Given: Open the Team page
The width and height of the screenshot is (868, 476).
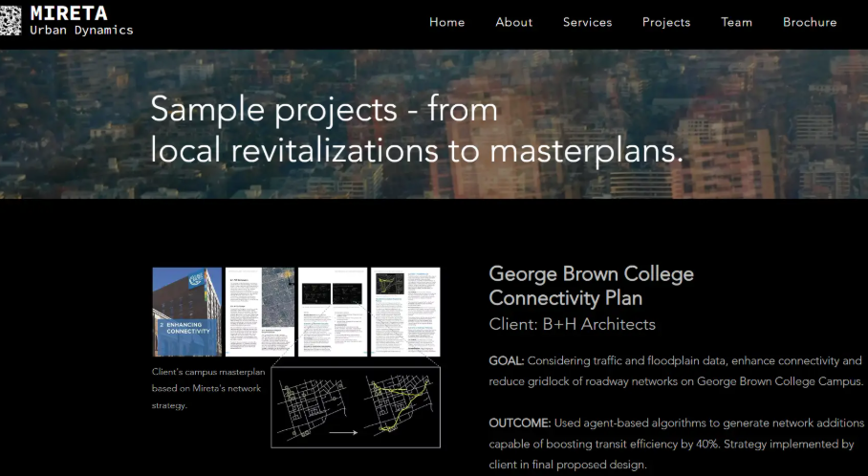Looking at the screenshot, I should coord(736,22).
